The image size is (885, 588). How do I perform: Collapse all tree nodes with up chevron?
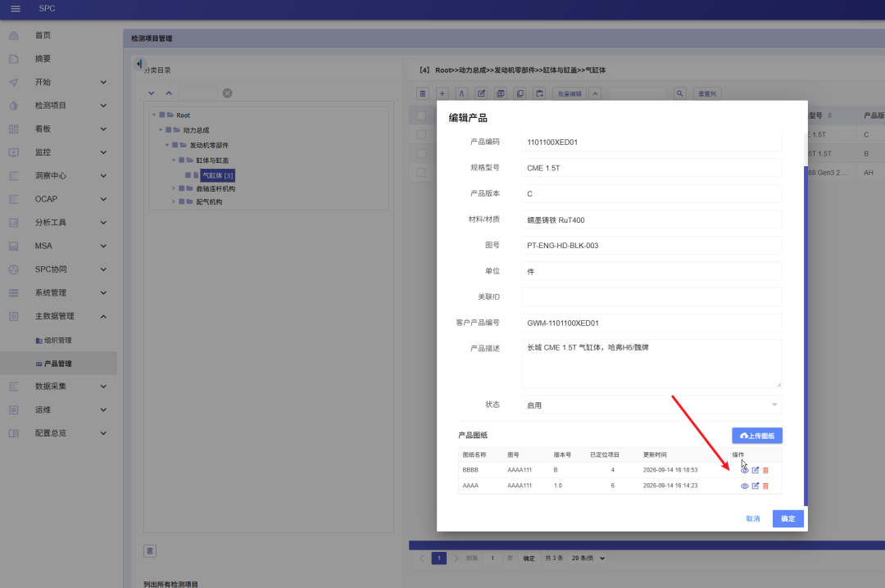[169, 93]
